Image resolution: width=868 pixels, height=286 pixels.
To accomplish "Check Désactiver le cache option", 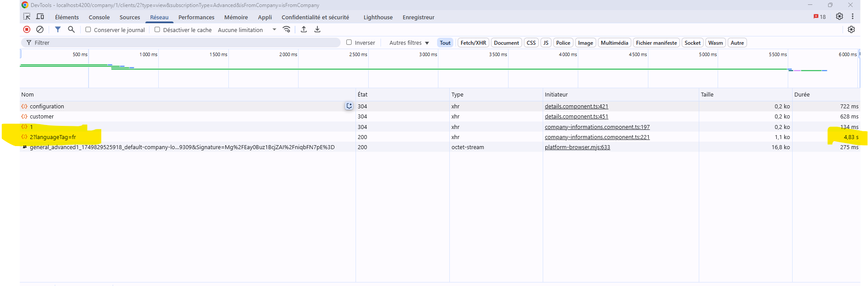I will point(157,29).
